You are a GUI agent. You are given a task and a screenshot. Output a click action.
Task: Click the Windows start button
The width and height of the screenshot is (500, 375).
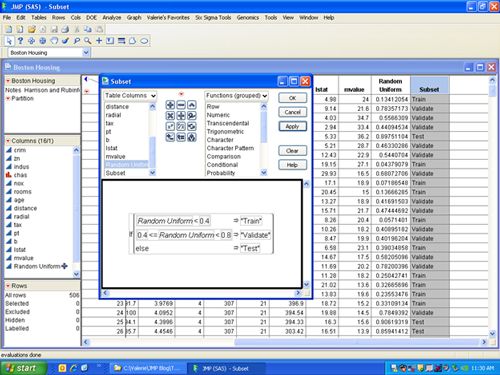pyautogui.click(x=23, y=368)
